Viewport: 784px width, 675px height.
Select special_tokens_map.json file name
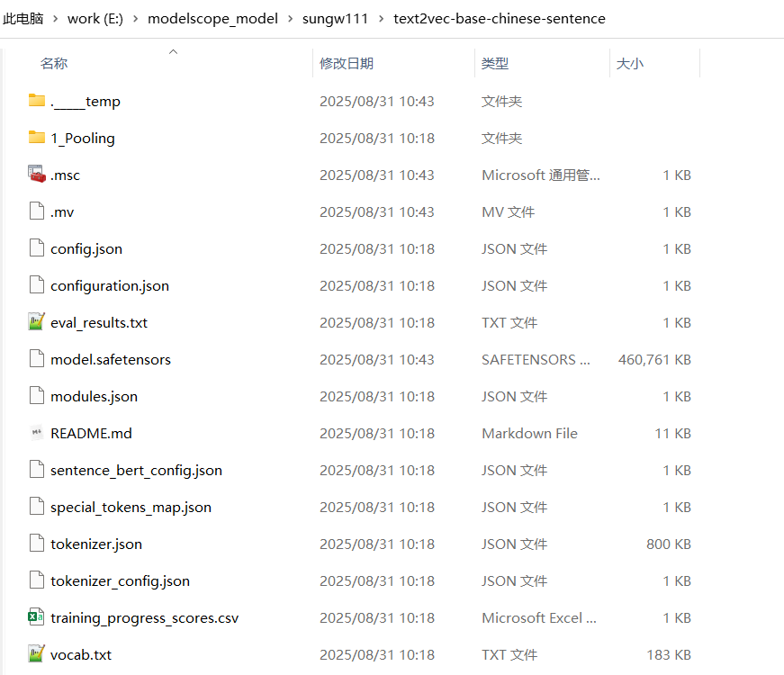tap(131, 508)
